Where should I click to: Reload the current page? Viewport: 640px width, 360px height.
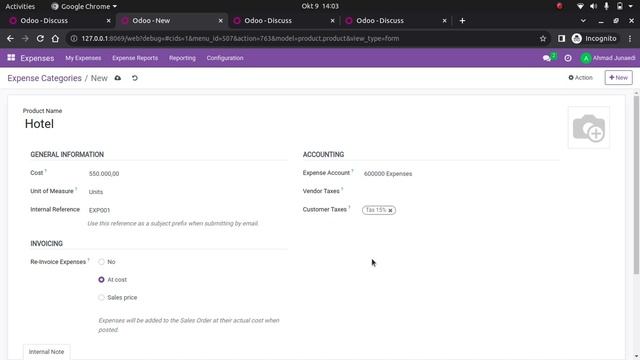pyautogui.click(x=40, y=38)
